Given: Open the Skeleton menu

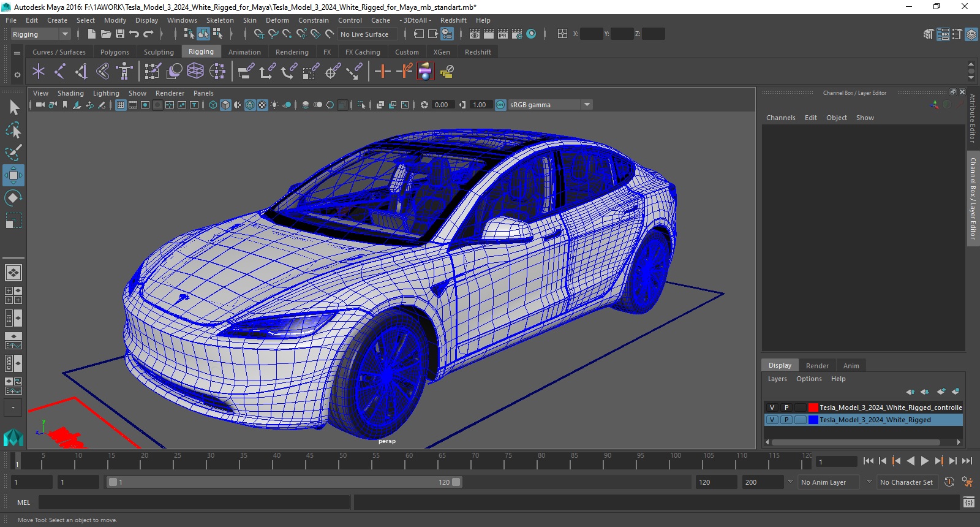Looking at the screenshot, I should point(220,20).
